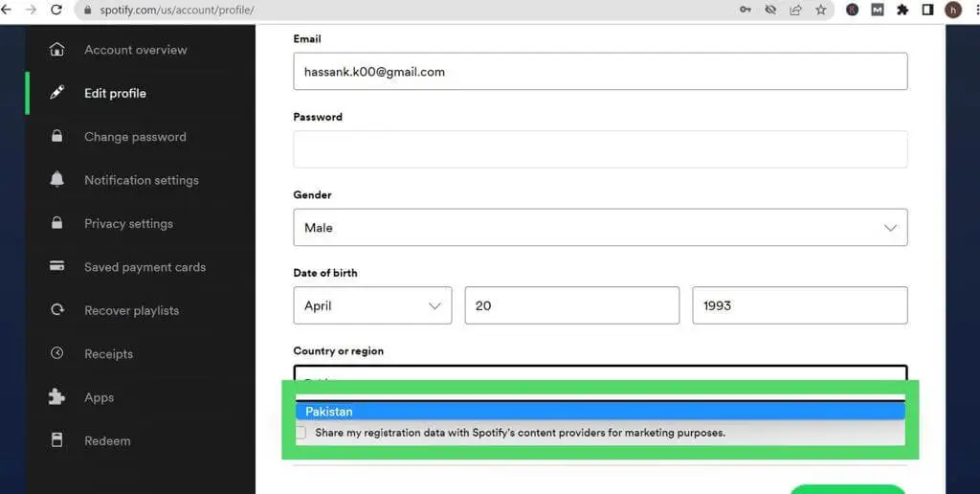Click the home icon beside Account overview
Image resolution: width=980 pixels, height=494 pixels.
(x=56, y=50)
